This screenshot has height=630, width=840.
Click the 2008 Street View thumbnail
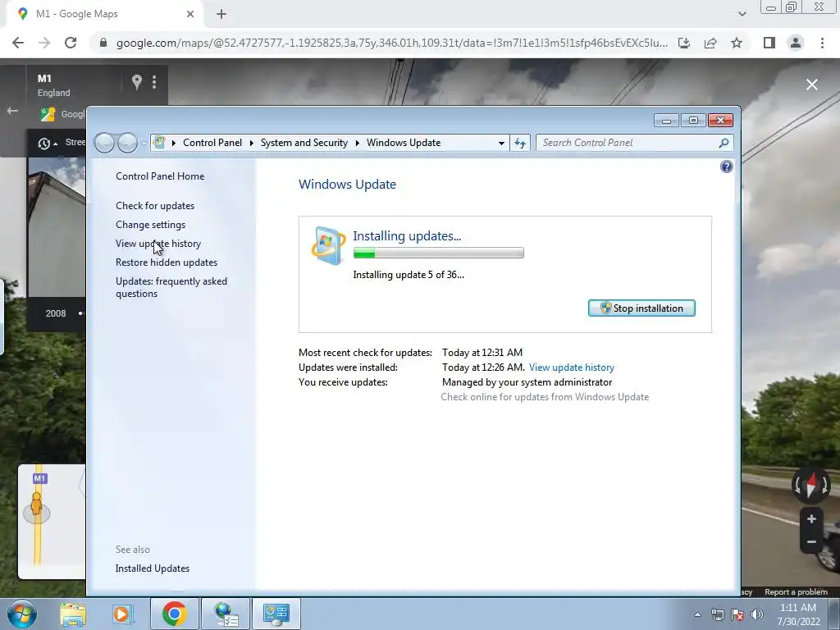click(57, 226)
